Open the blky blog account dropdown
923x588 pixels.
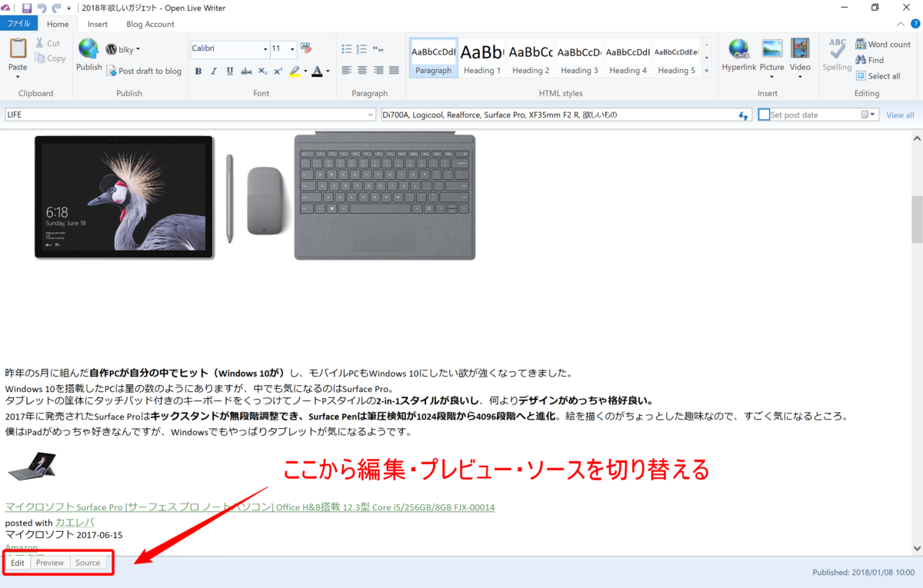[138, 49]
